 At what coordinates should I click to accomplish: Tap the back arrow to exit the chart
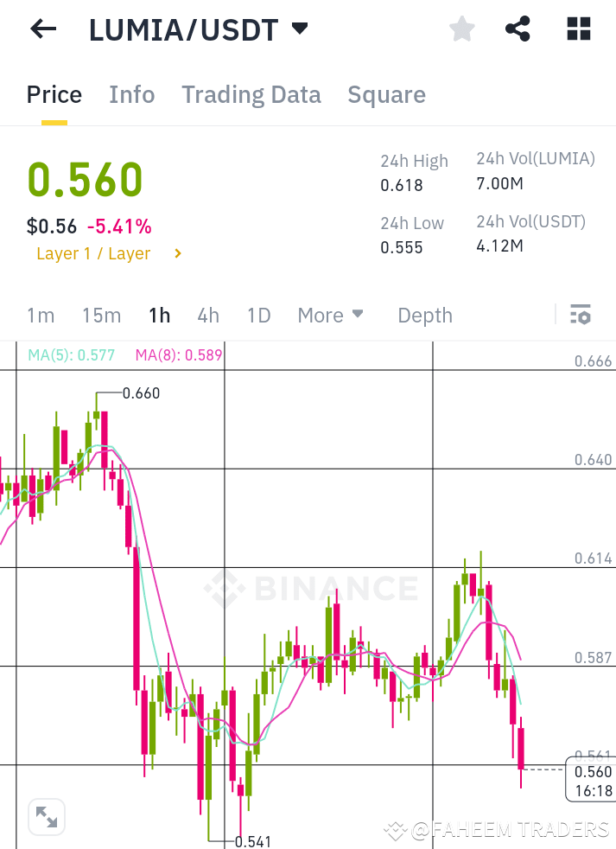(x=41, y=29)
